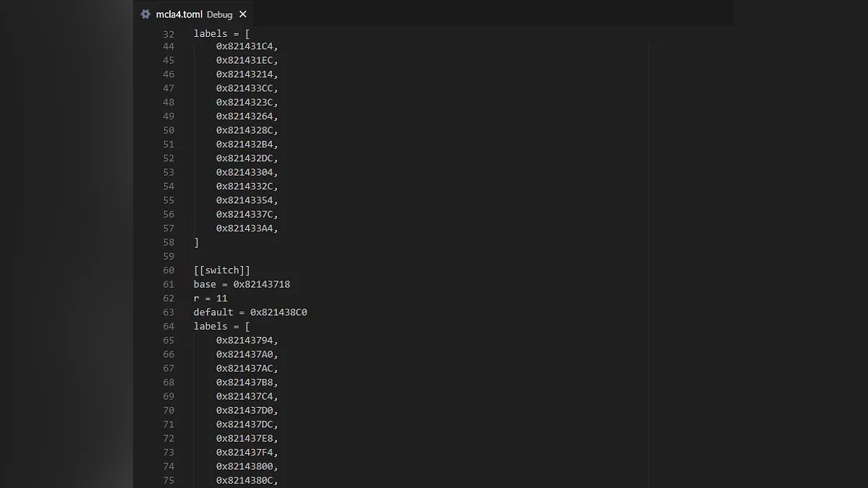Click label 0x821431C4 on line 44
Viewport: 868px width, 488px height.
244,46
